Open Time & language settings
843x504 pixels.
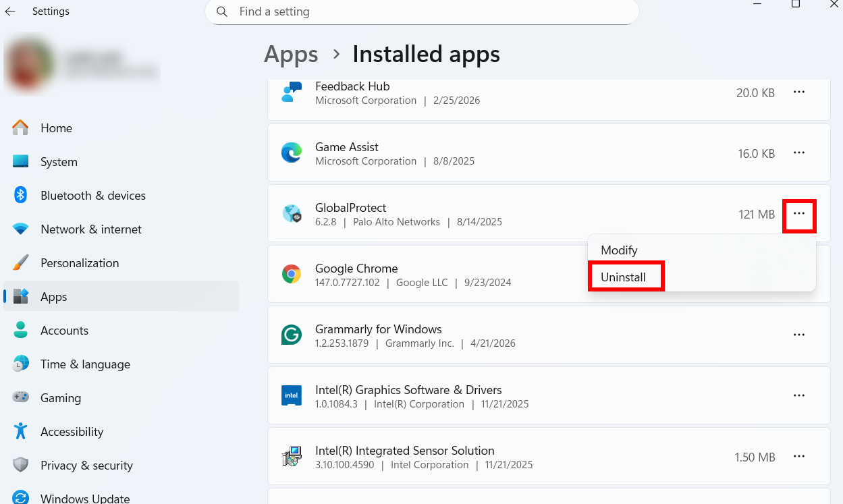click(85, 364)
